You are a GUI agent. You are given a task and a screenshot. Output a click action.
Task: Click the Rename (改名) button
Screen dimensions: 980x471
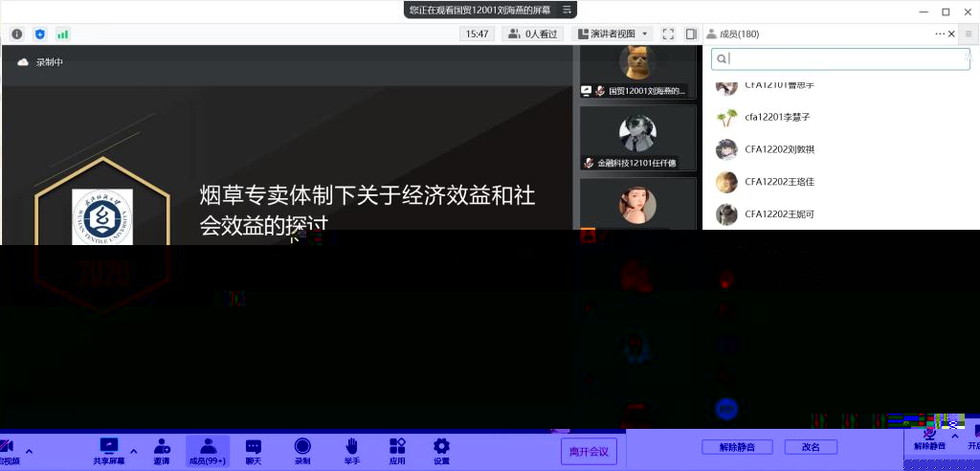(811, 447)
